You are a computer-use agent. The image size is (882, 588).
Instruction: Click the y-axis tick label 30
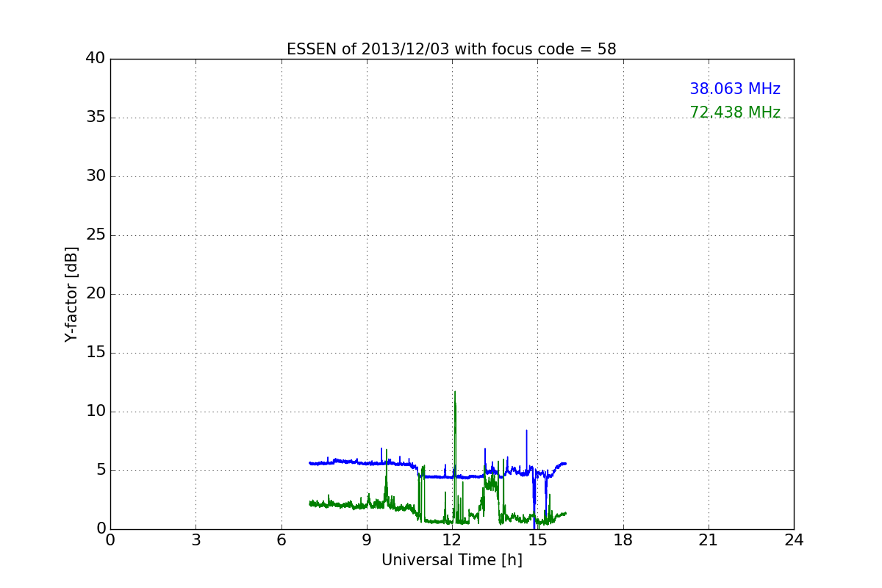(96, 176)
